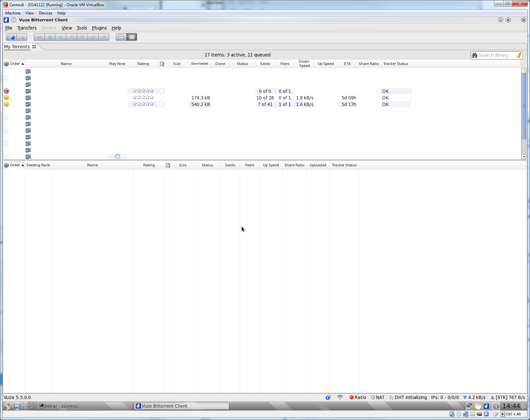This screenshot has width=530, height=420.
Task: Sort seeding table by Seeding Rank
Action: tap(38, 165)
